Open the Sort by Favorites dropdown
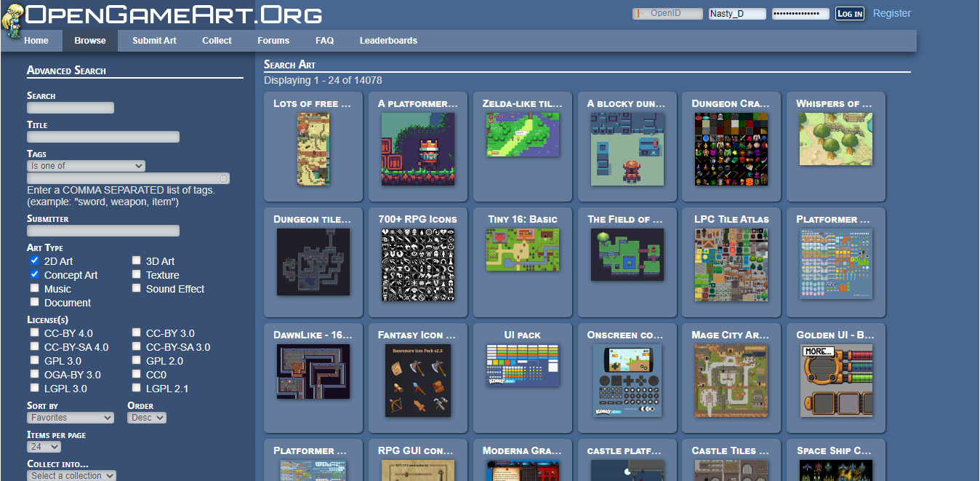 pos(71,418)
